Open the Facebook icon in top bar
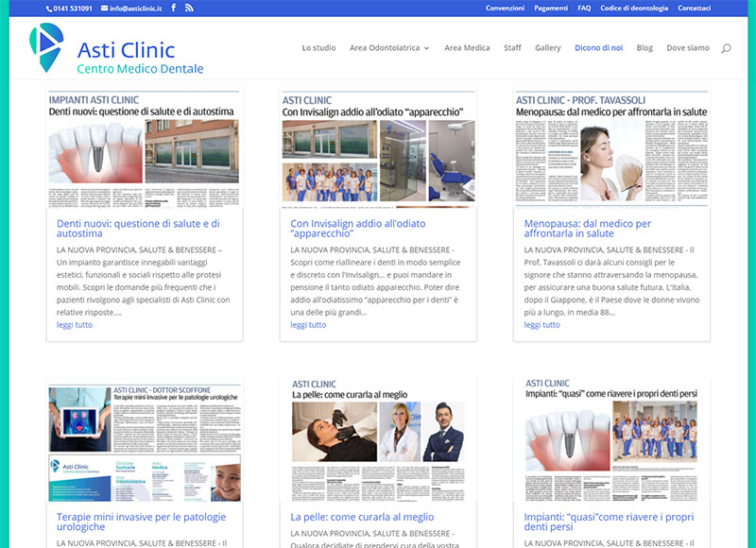The image size is (756, 548). pyautogui.click(x=174, y=8)
